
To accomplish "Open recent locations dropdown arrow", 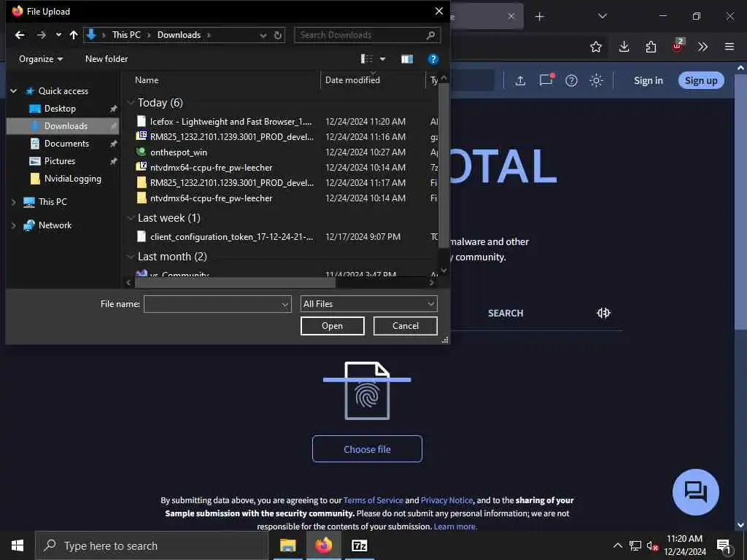I will [58, 35].
